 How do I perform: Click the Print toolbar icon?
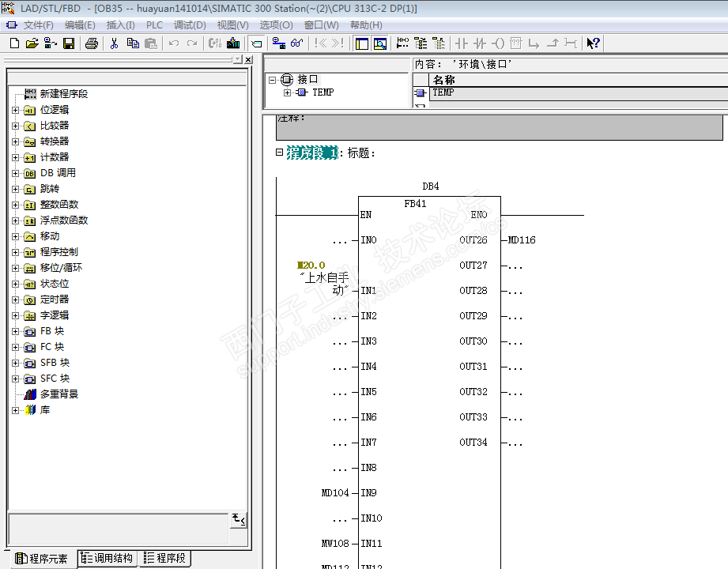(x=91, y=43)
